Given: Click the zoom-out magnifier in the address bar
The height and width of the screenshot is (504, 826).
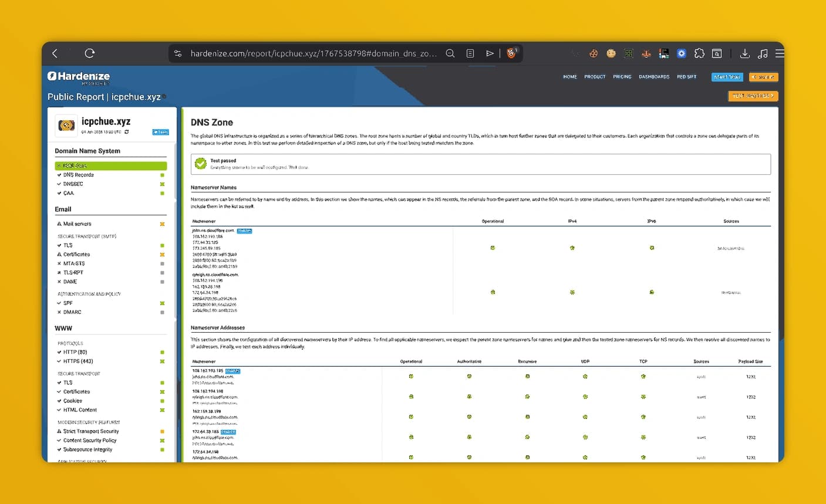Looking at the screenshot, I should pyautogui.click(x=450, y=53).
